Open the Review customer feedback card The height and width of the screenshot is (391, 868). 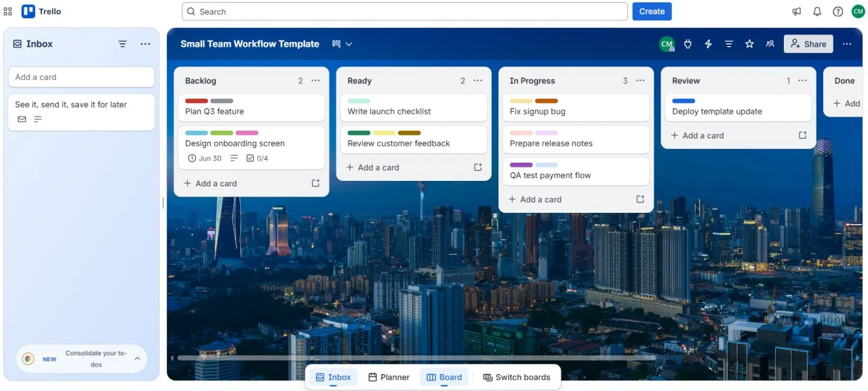point(414,140)
